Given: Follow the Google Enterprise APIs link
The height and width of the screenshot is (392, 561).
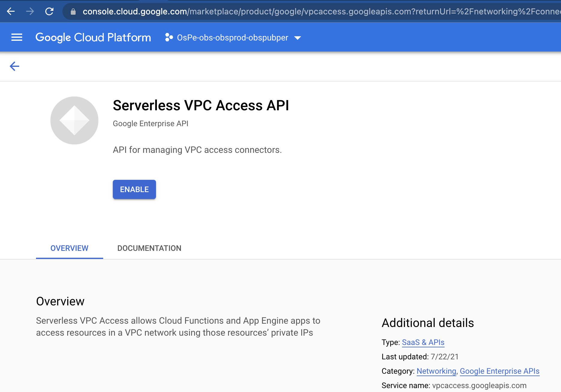Looking at the screenshot, I should (x=499, y=371).
